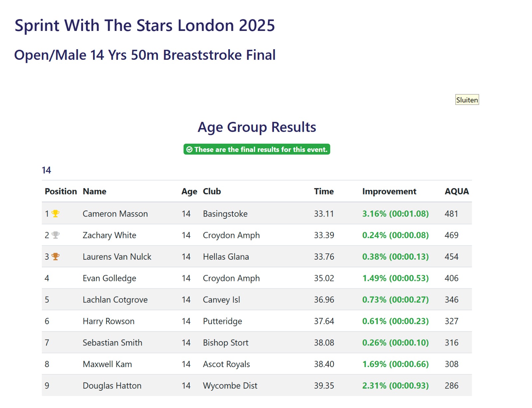The image size is (532, 408).
Task: Click the bronze trophy icon beside position 3
Action: [56, 256]
